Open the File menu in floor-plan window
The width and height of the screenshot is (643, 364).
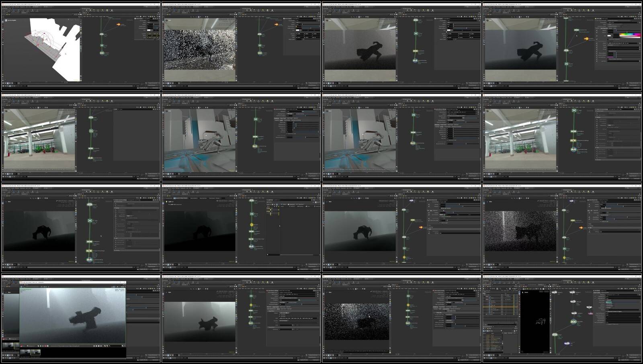[x=3, y=7]
